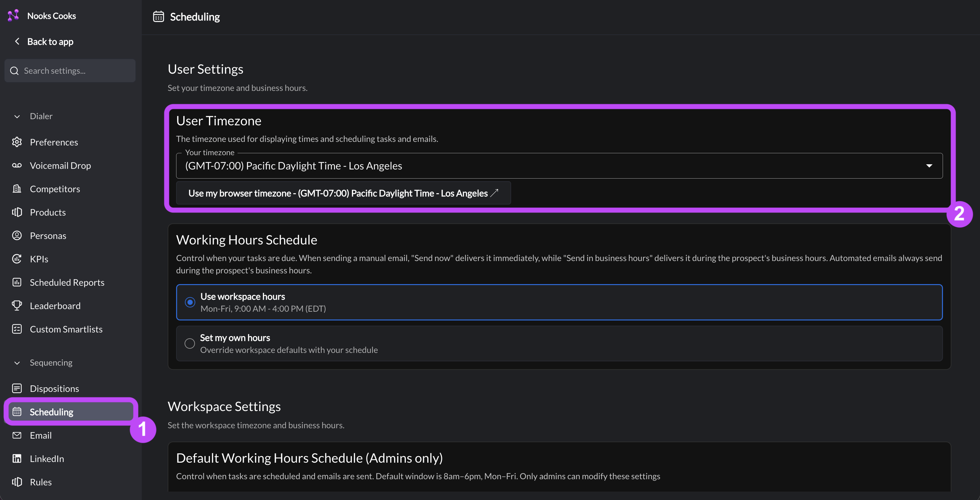Click the Leaderboard trophy icon

click(17, 305)
